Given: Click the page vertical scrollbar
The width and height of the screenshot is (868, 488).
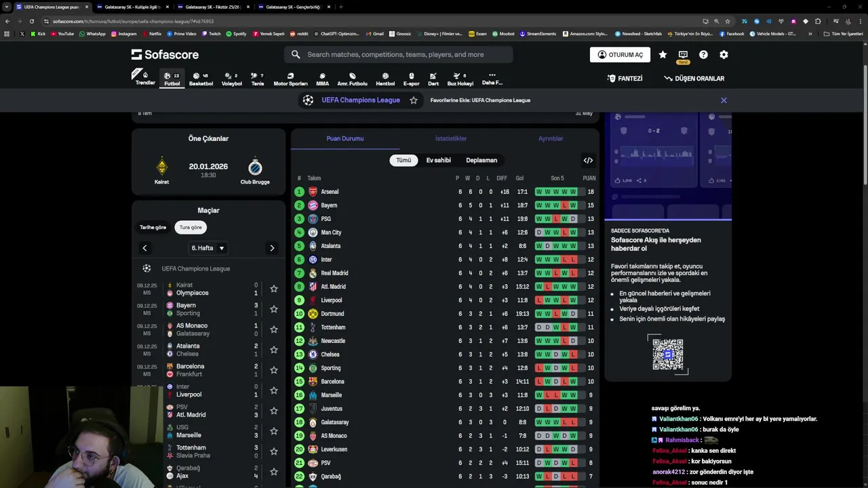Looking at the screenshot, I should coord(865,125).
